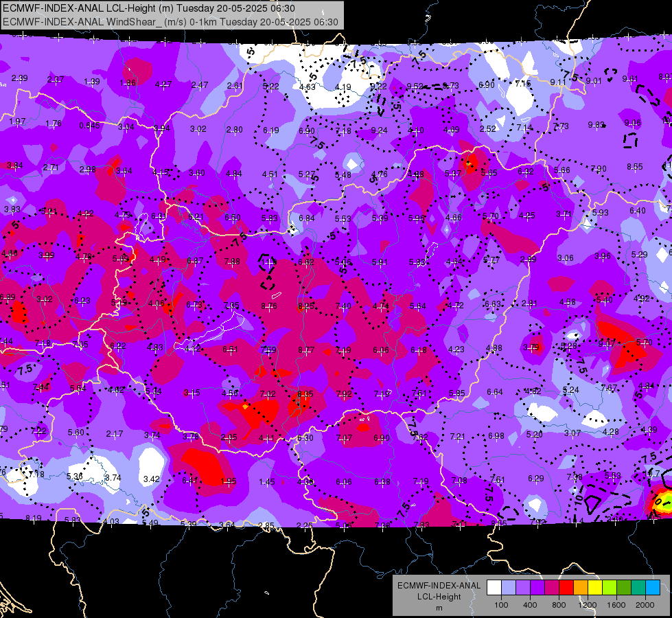The height and width of the screenshot is (618, 672).
Task: Select the dark green legend swatch
Action: (624, 587)
